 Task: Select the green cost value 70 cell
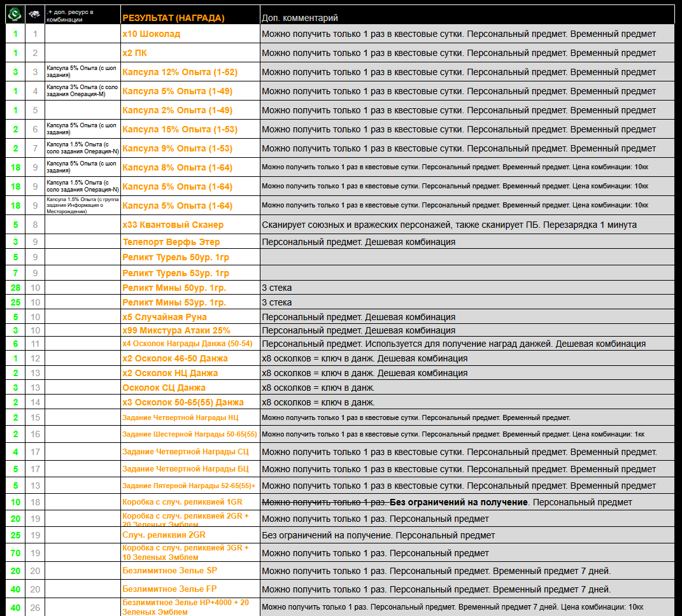click(15, 553)
